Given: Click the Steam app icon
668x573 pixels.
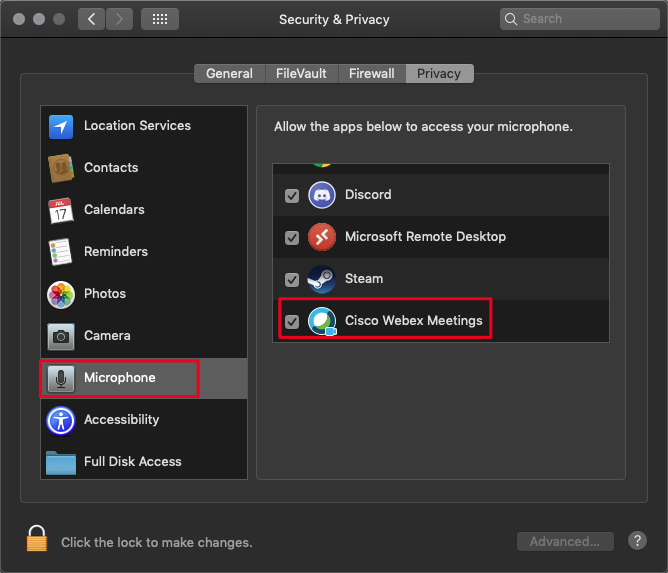Looking at the screenshot, I should point(321,279).
